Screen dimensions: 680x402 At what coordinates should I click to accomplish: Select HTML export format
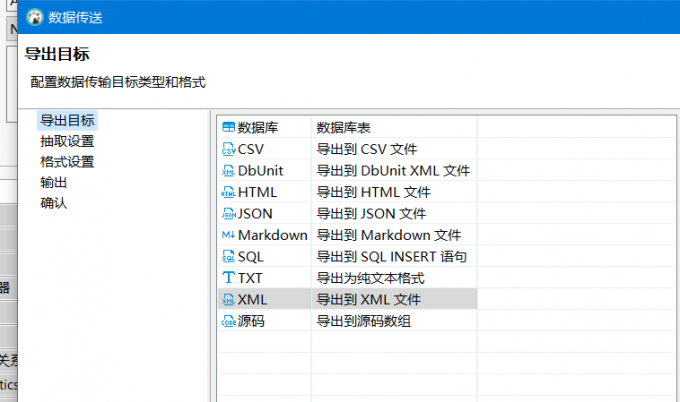(257, 192)
